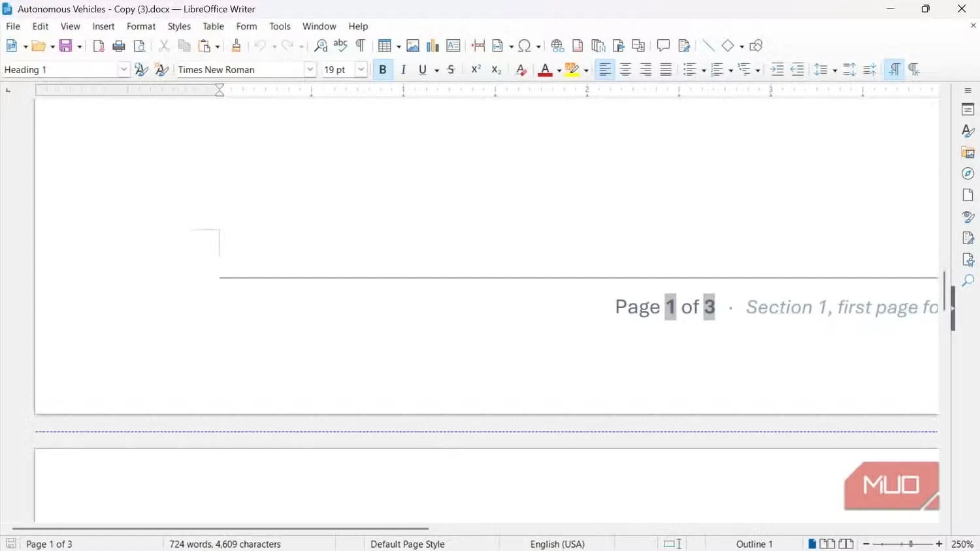The image size is (980, 551).
Task: Open Find and Replace icon
Action: 321,46
